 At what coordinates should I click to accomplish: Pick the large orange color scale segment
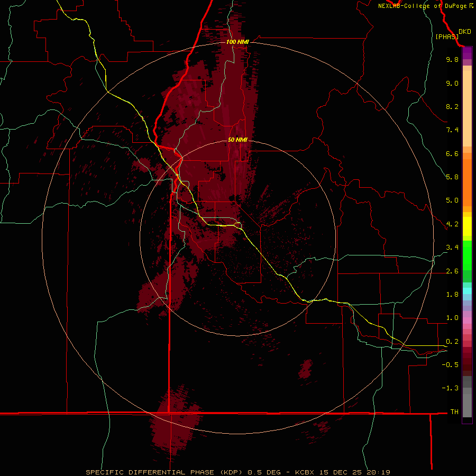(x=467, y=183)
